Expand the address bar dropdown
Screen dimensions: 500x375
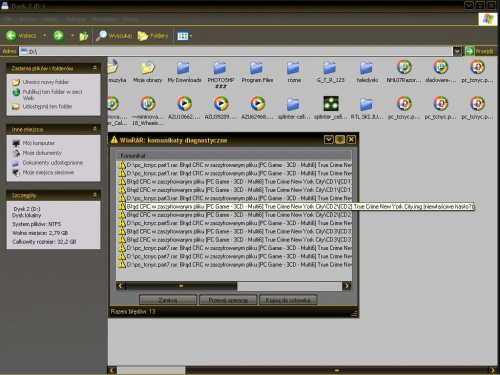point(457,51)
